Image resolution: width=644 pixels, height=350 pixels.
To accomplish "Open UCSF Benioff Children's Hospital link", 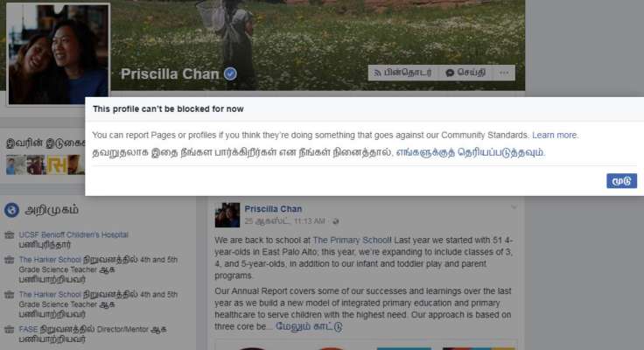I will pos(73,234).
